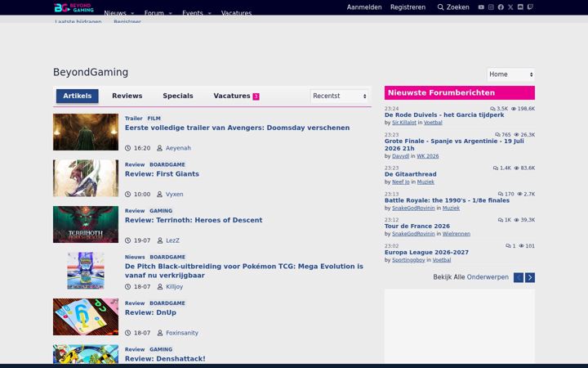
Task: Open the Twitch social icon
Action: coord(530,7)
